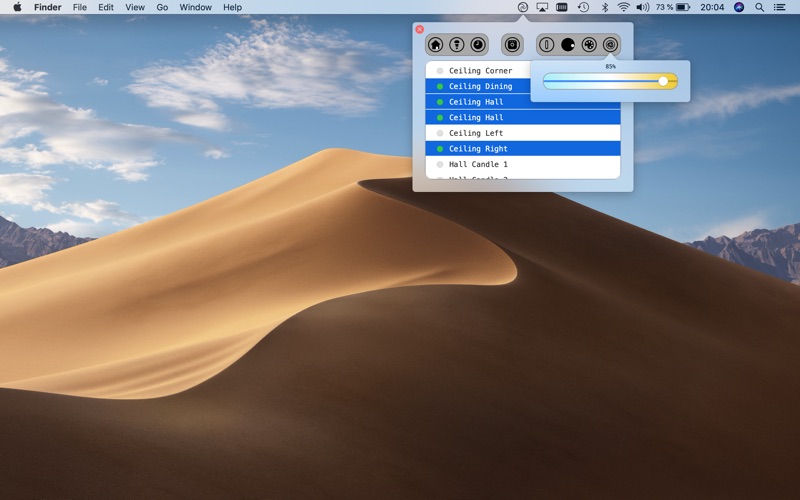
Task: Click the 85% value label
Action: click(610, 66)
